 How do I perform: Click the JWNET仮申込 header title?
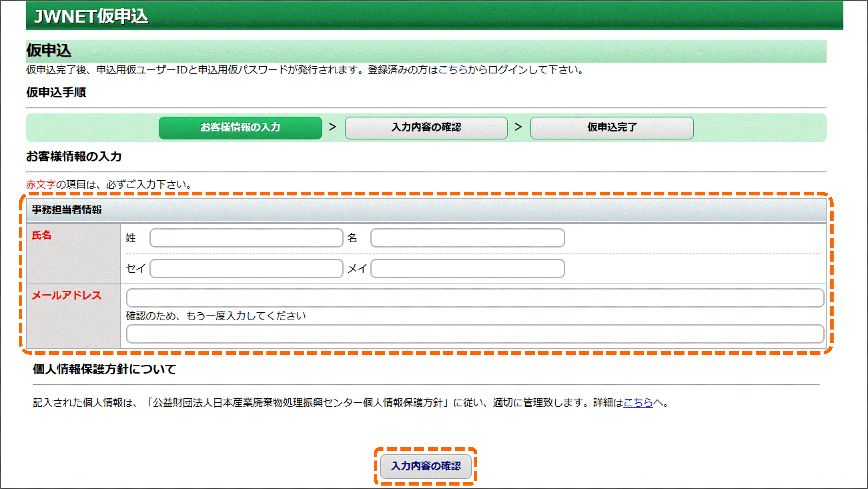coord(91,16)
